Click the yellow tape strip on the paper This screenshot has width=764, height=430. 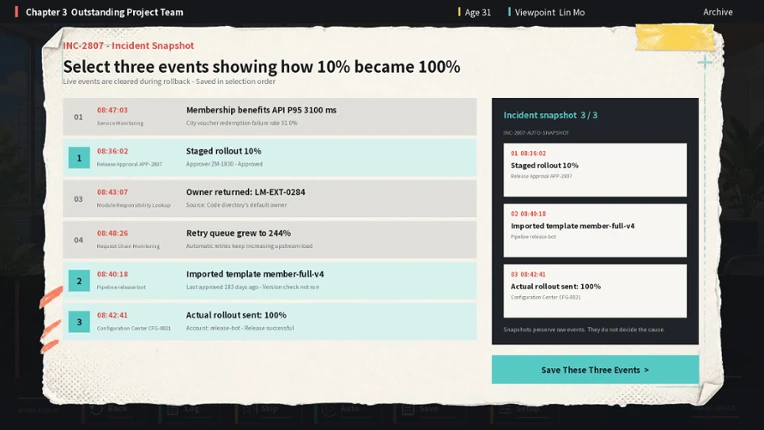[x=675, y=37]
